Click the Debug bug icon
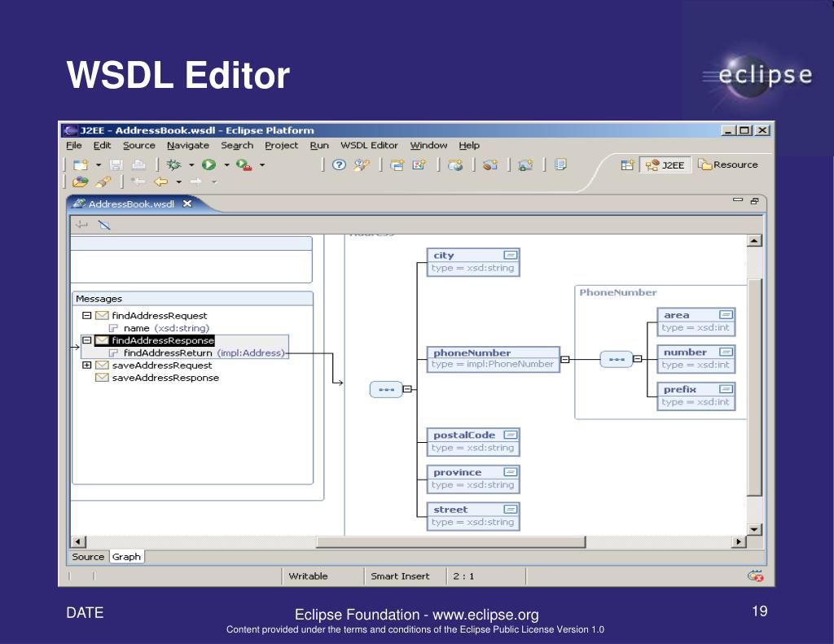This screenshot has width=834, height=644. click(174, 164)
